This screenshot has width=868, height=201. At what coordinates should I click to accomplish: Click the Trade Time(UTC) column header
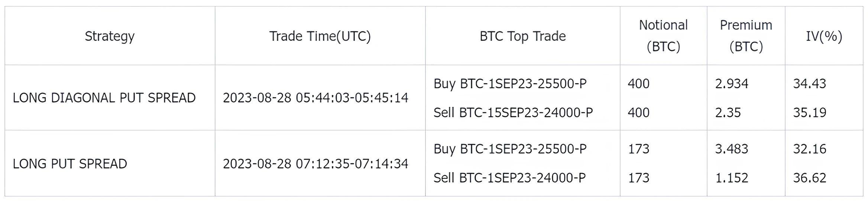(x=320, y=36)
